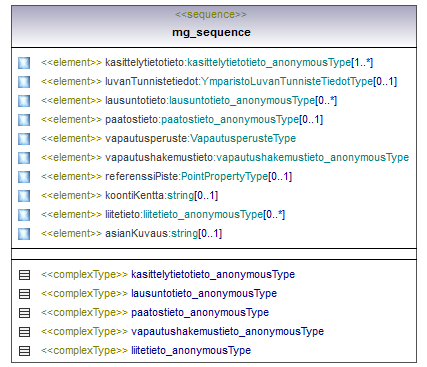This screenshot has width=427, height=367.
Task: Select asianKuvaus:string[0..1] row
Action: coord(131,233)
